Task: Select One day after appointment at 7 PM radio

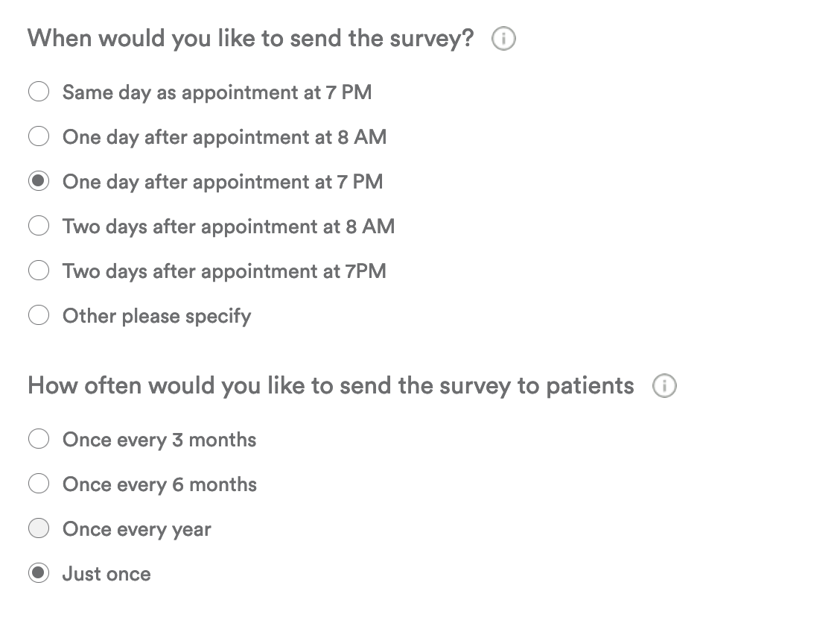Action: click(x=39, y=182)
